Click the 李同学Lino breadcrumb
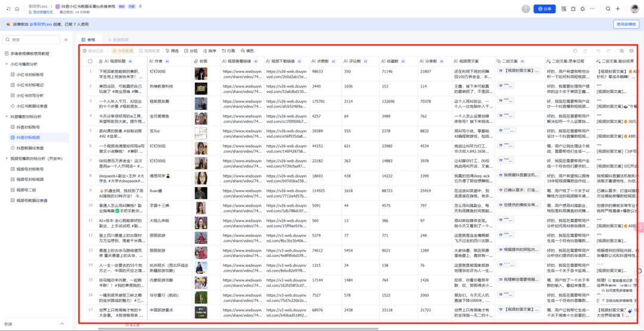This screenshot has width=644, height=331. coord(38,7)
